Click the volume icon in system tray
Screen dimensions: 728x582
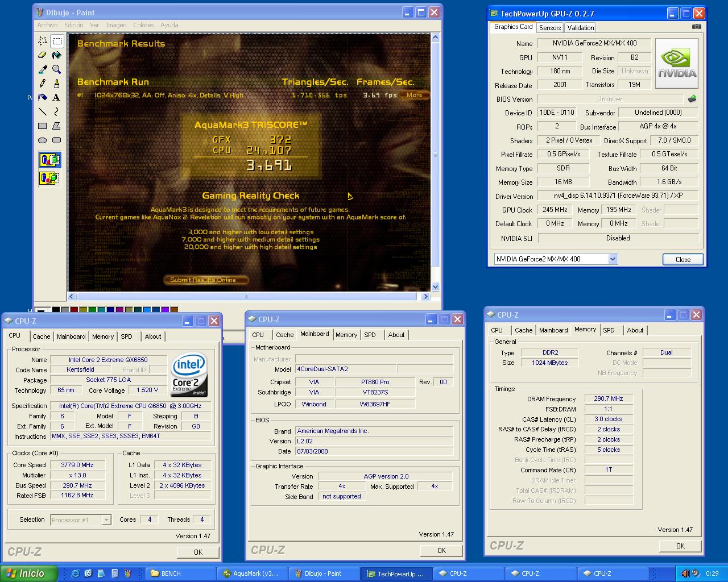coord(685,573)
